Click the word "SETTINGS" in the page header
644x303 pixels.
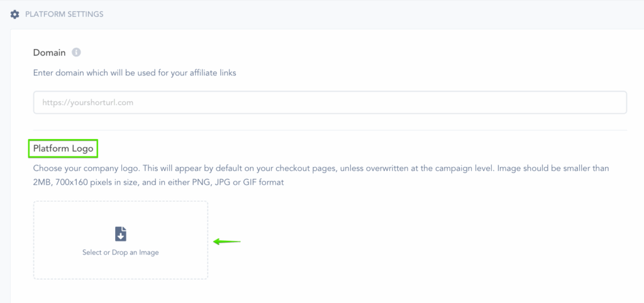[x=86, y=14]
